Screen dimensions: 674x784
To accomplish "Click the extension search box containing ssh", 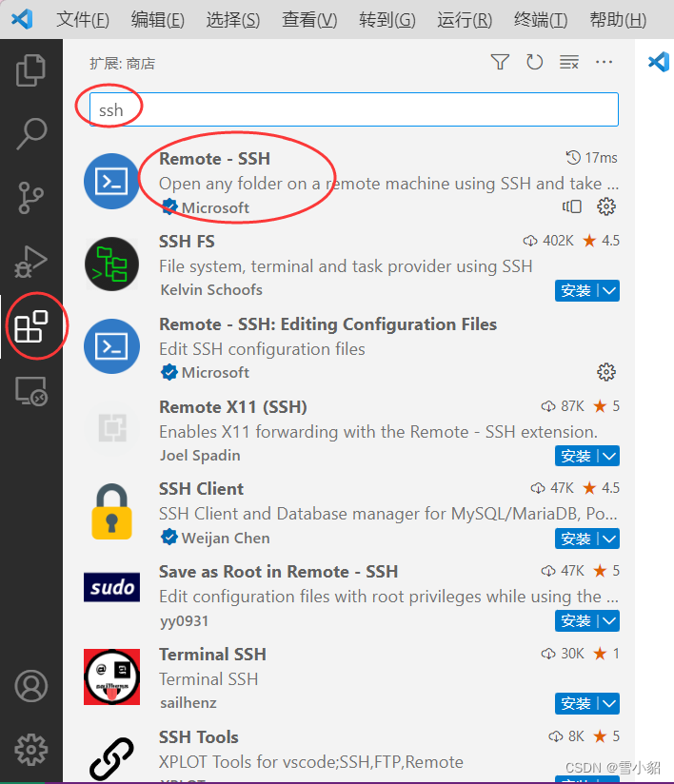I will 354,109.
